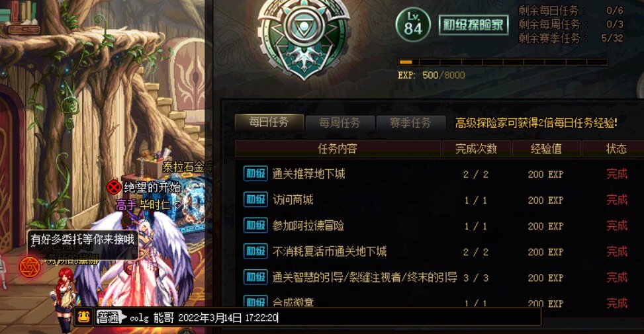This screenshot has height=334, width=644.
Task: Click 初级 badge beside 参加阿拉德冒险
Action: click(255, 226)
